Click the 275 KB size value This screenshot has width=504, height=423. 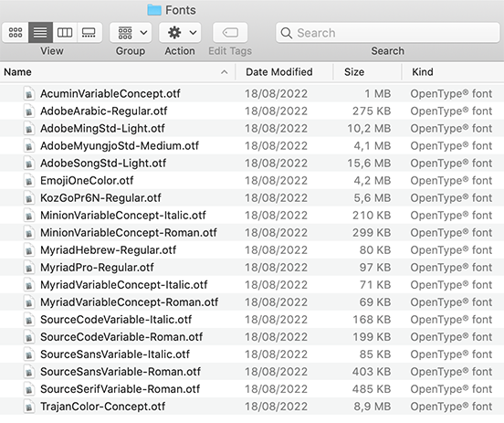point(372,111)
